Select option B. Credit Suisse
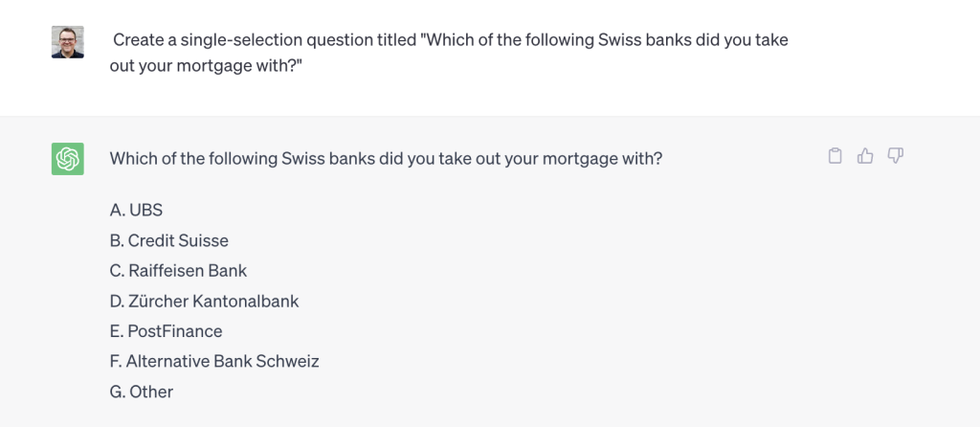 coord(169,240)
